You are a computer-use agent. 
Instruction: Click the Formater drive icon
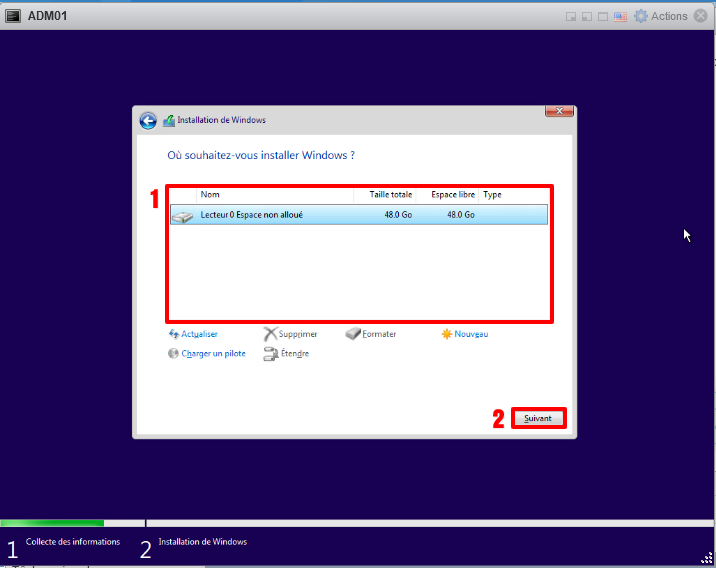(x=352, y=334)
